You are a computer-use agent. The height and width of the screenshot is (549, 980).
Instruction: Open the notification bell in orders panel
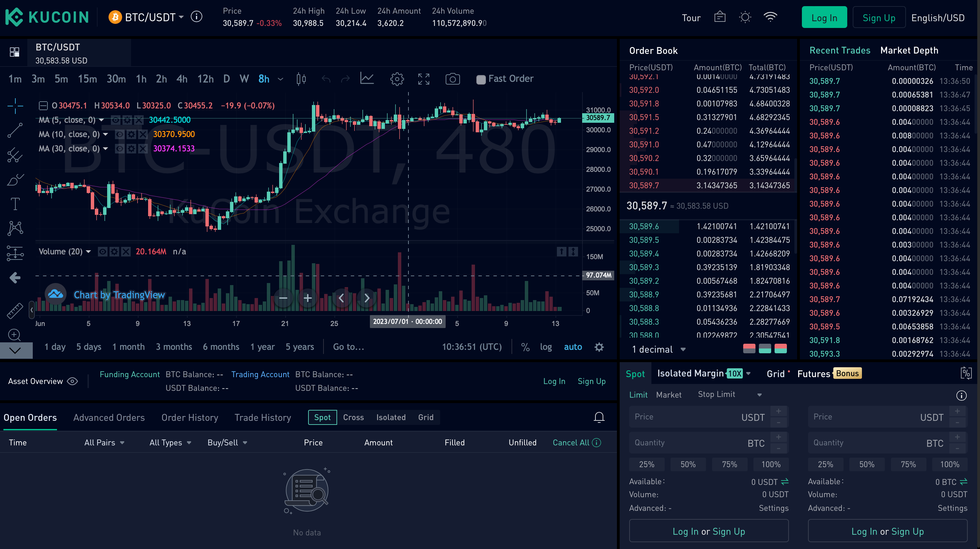[599, 417]
